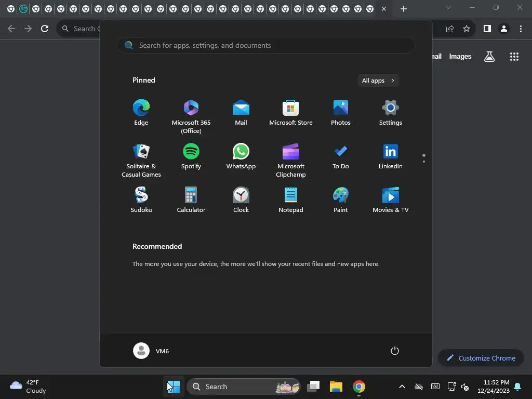The width and height of the screenshot is (532, 399).
Task: Open notifications bell icon
Action: (x=518, y=387)
